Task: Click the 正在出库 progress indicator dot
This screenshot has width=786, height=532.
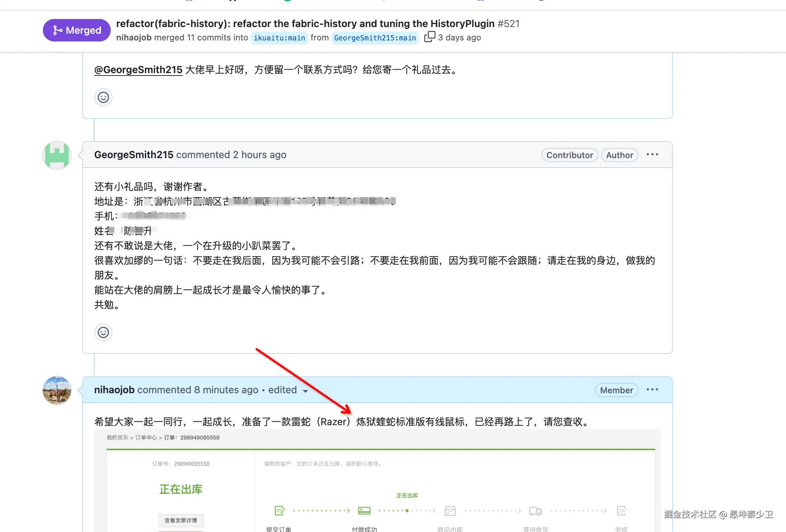Action: (407, 511)
